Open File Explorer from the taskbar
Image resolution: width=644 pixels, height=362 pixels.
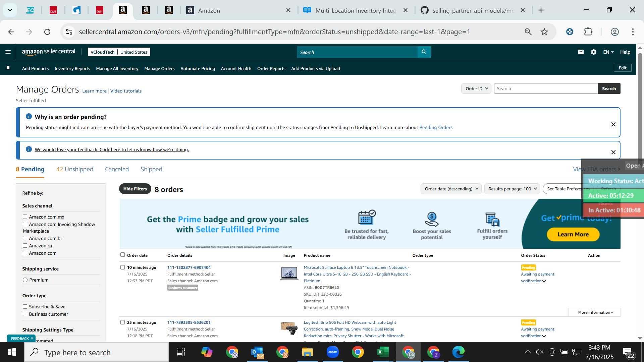(x=307, y=352)
